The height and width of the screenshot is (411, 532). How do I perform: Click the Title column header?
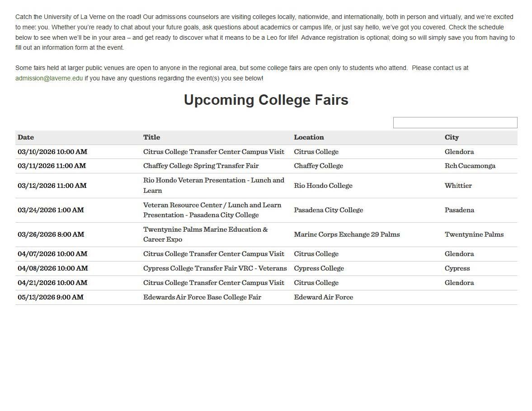tap(151, 137)
